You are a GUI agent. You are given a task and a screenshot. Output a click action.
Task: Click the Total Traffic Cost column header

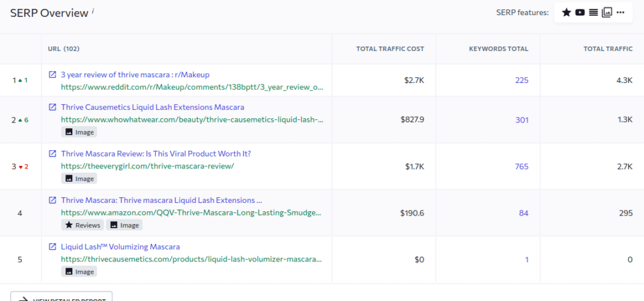point(390,49)
